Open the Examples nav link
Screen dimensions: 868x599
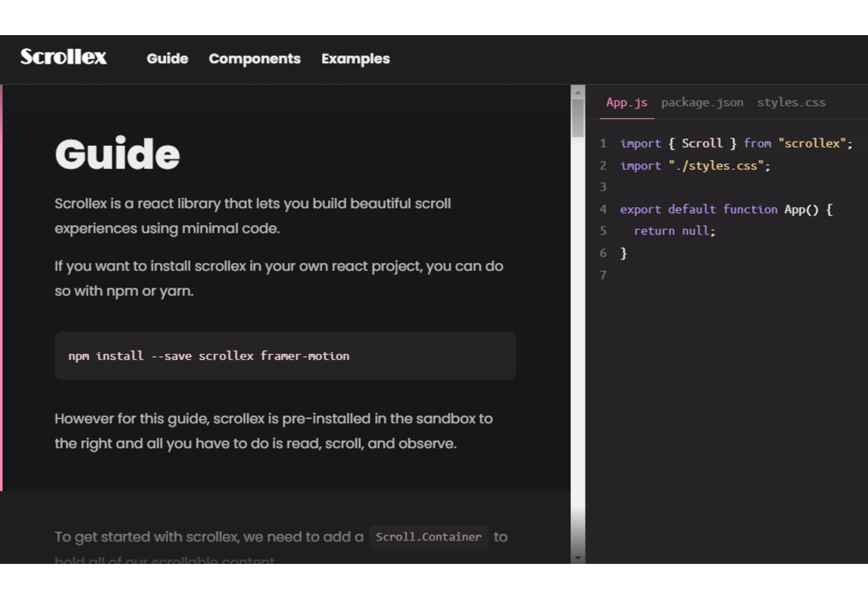tap(355, 58)
